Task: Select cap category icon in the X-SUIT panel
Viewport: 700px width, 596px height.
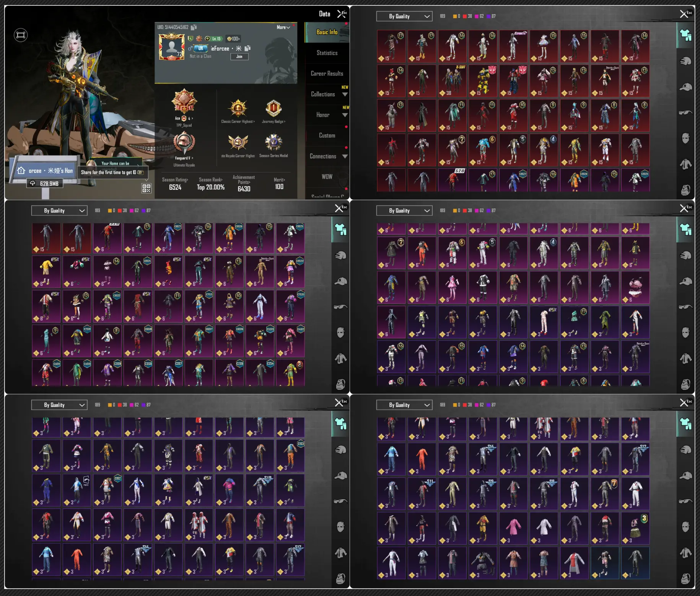Action: tap(685, 87)
